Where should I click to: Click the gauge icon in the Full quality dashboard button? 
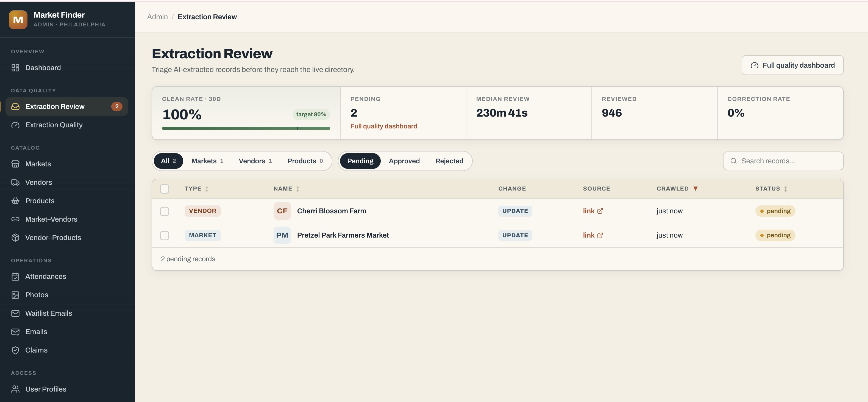pos(755,65)
